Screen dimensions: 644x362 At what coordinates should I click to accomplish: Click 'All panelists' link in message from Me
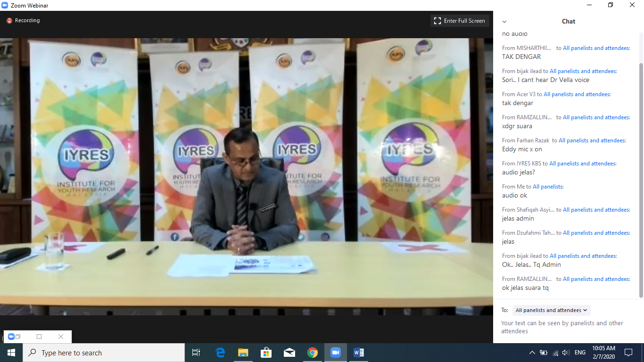[x=548, y=187]
